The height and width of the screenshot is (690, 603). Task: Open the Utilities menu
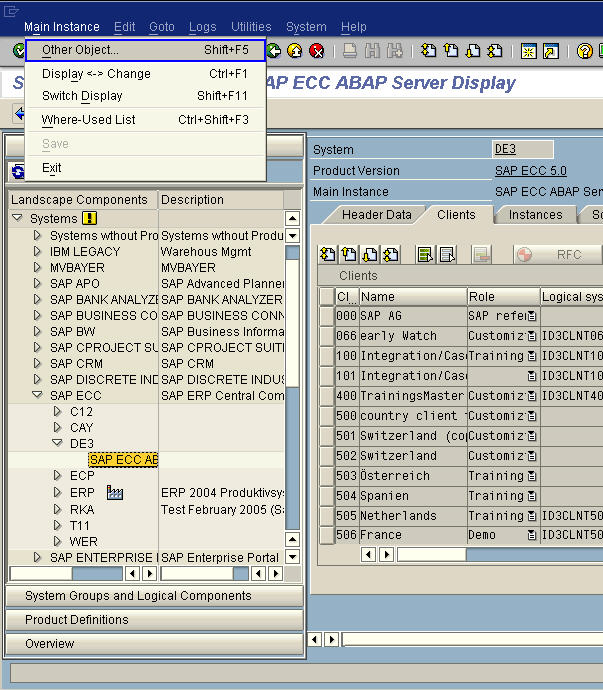click(251, 27)
